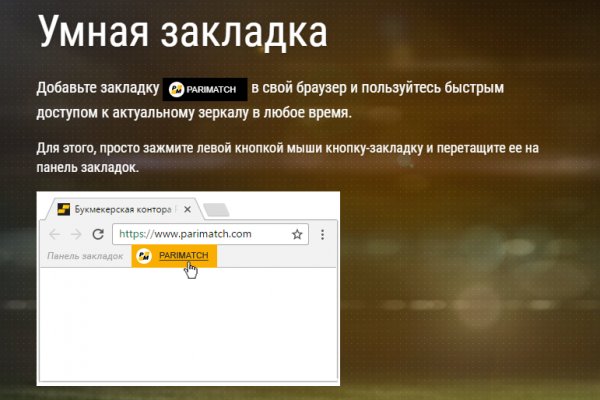Click the yellow-black favicon on the browser tab
Viewport: 600px width, 400px height.
pos(64,210)
